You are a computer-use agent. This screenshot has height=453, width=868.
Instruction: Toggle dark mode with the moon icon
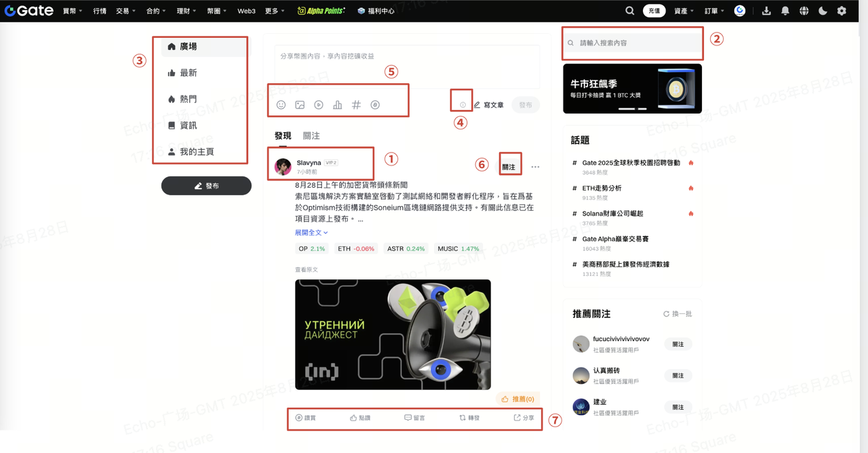823,11
